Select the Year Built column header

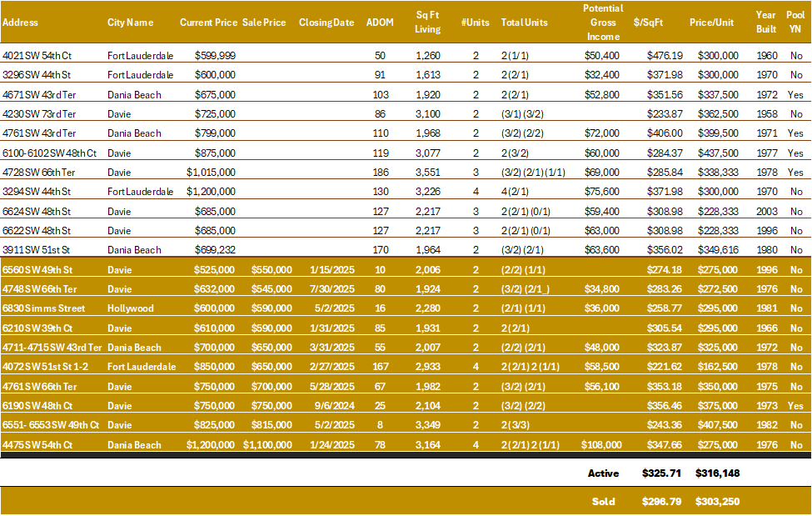pyautogui.click(x=766, y=22)
